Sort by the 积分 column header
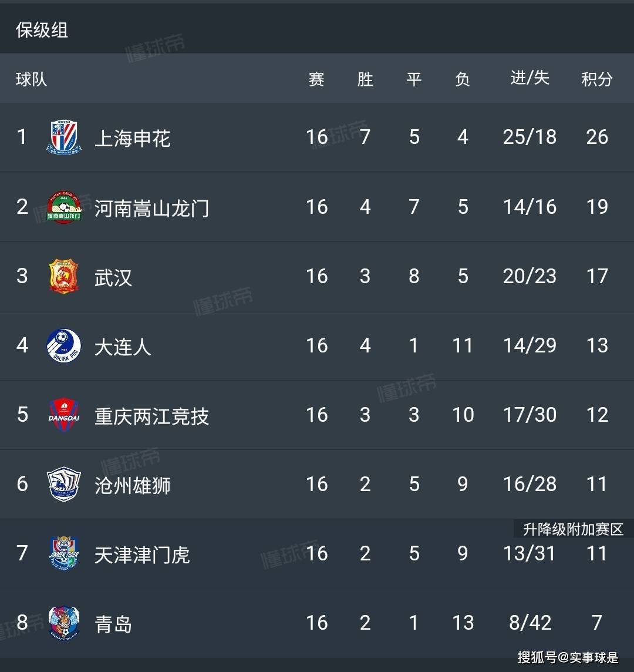 click(597, 79)
